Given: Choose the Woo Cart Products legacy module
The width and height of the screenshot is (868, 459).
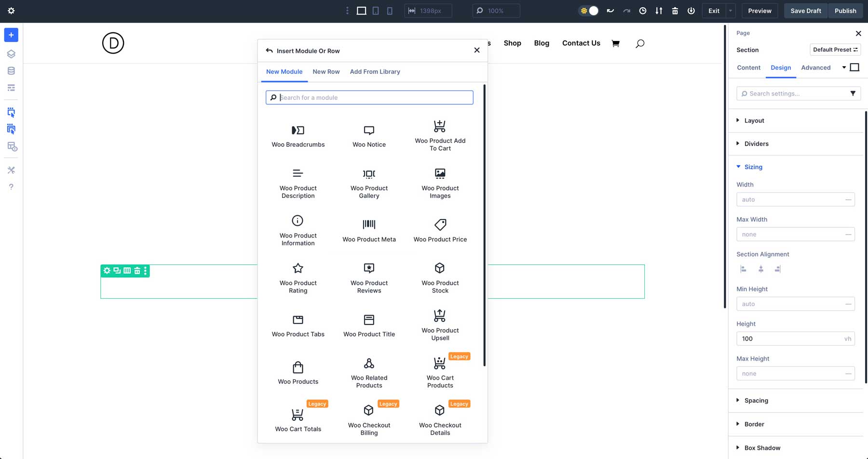Looking at the screenshot, I should (439, 372).
